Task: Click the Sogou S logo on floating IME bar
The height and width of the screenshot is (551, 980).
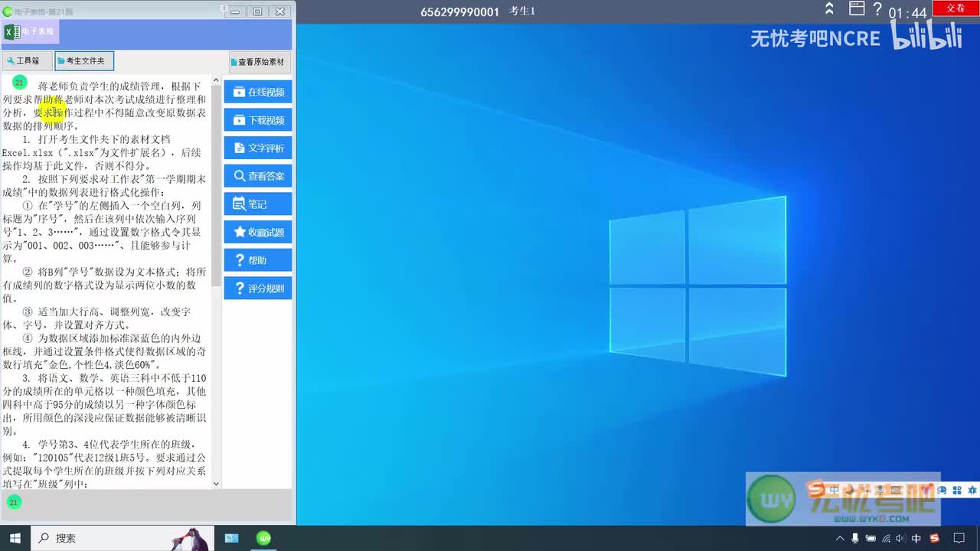Action: (815, 490)
